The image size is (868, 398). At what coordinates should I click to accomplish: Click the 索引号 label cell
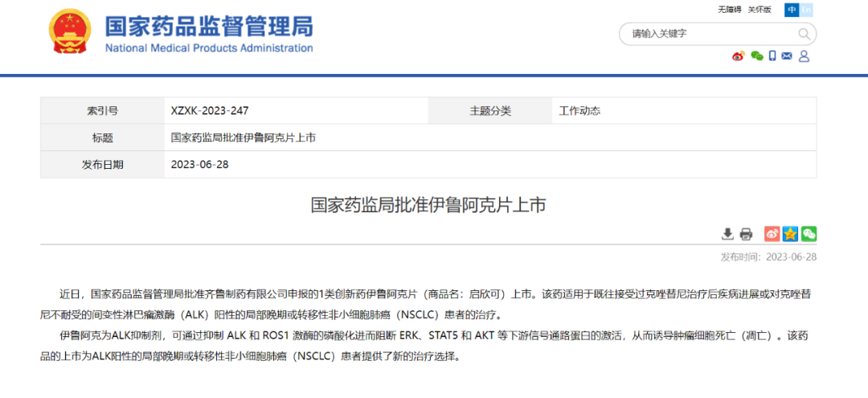[x=102, y=111]
